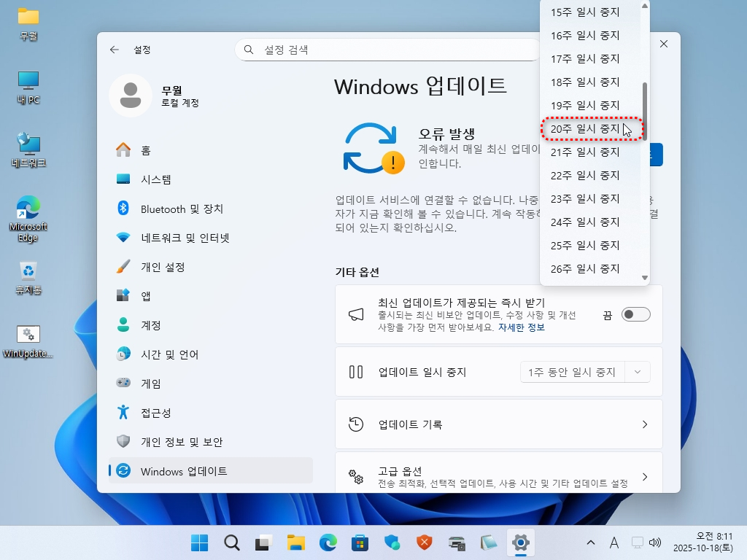Click the magnifier icon in the settings search
The height and width of the screenshot is (560, 747).
249,50
